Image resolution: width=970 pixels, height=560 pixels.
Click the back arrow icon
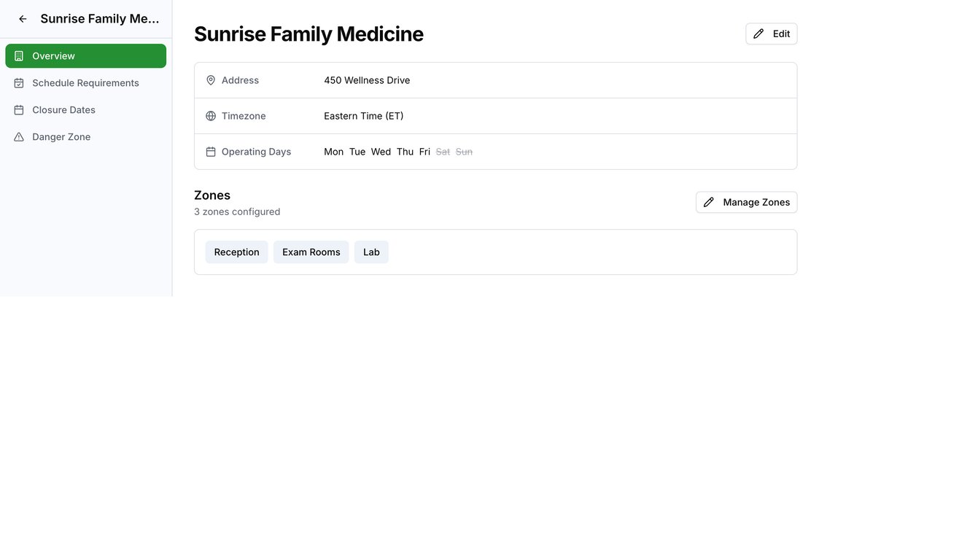click(23, 19)
